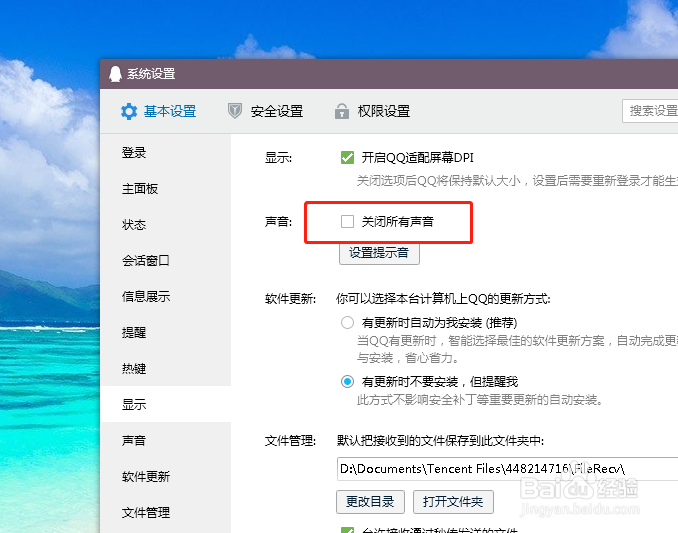Open 信息展示 in the sidebar
Screen dimensions: 678x533
point(166,297)
